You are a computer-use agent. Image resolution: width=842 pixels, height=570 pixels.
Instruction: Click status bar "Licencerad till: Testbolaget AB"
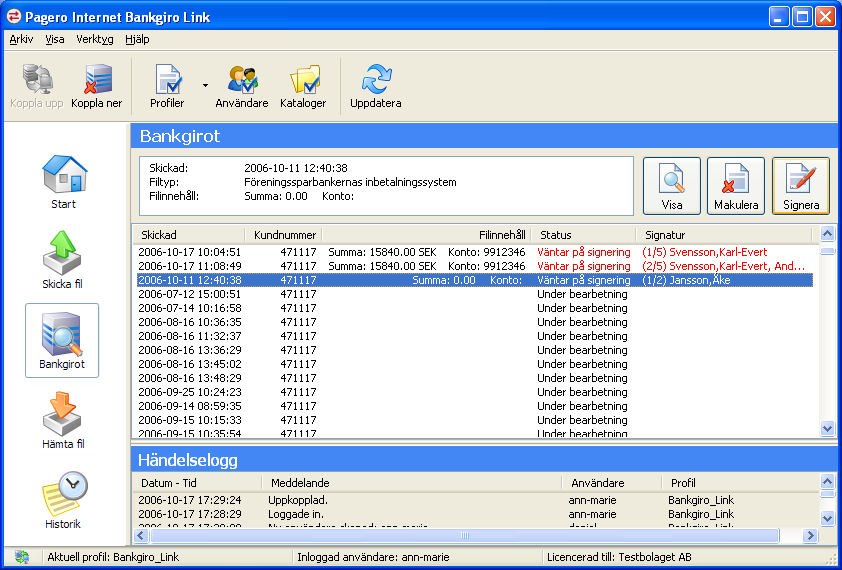click(619, 557)
